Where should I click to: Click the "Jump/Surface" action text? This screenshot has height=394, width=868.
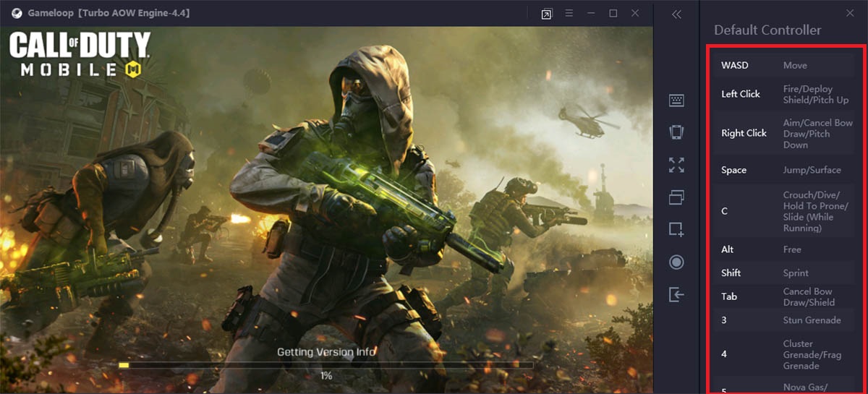pyautogui.click(x=812, y=170)
